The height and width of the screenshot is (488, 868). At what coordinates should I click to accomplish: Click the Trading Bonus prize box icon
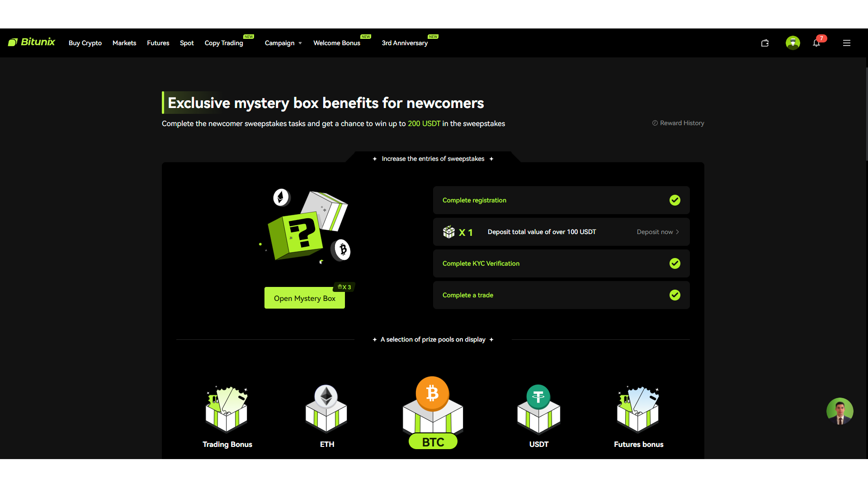[x=227, y=409]
